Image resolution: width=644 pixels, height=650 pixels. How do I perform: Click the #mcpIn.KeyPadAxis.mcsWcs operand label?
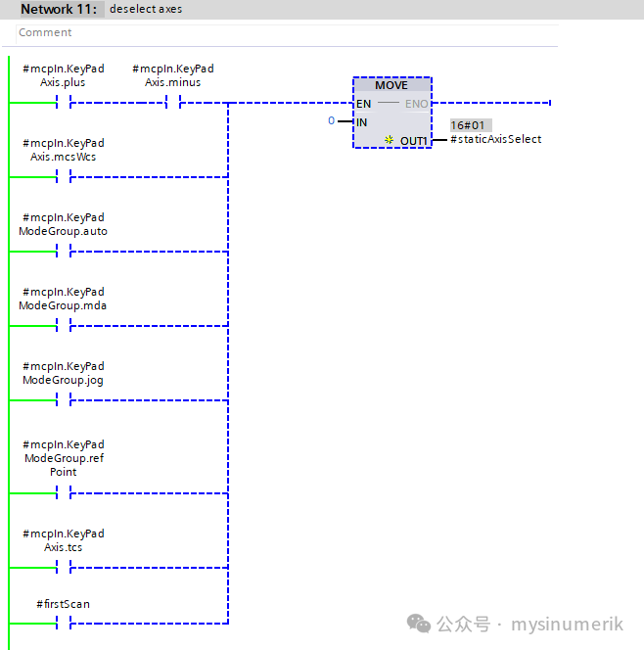63,150
